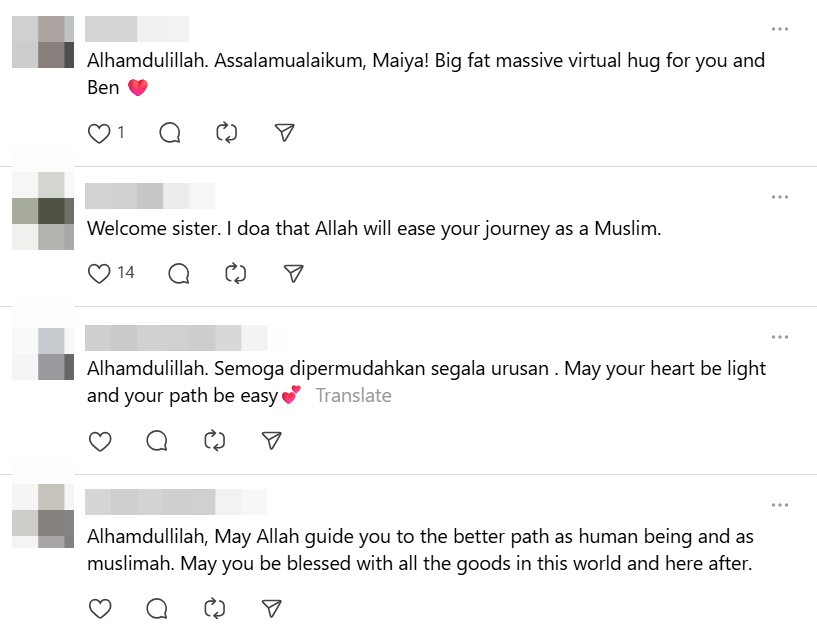Share the "Welcome sister" comment

tap(293, 273)
